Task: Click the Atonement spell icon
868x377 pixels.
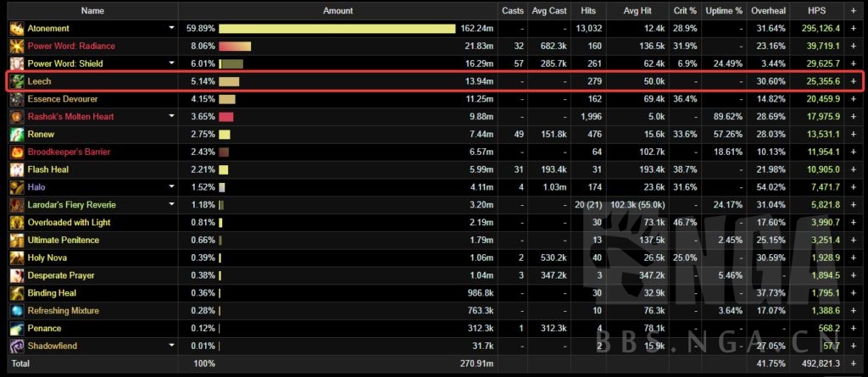Action: coord(17,28)
